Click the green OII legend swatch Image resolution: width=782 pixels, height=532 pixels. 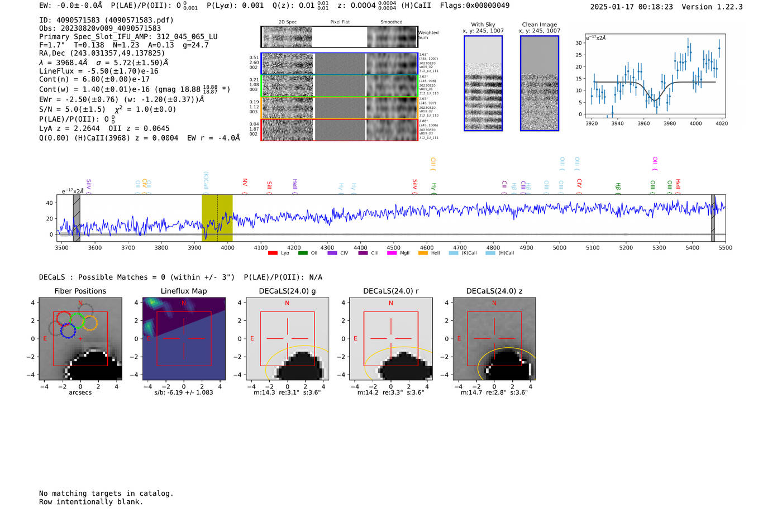(303, 253)
